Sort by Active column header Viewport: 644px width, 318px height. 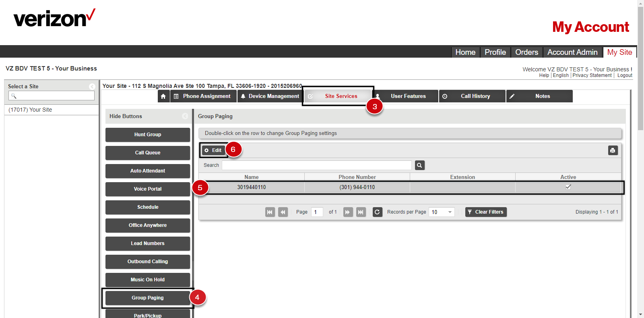pyautogui.click(x=568, y=177)
